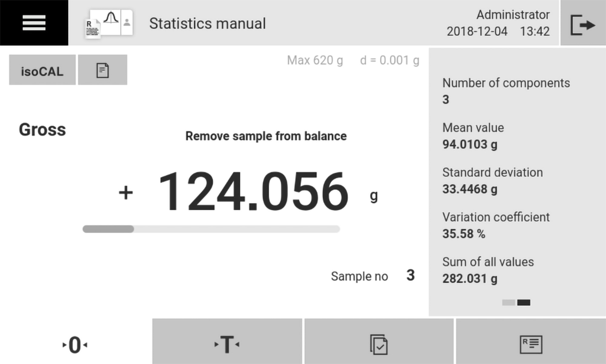This screenshot has width=606, height=364.
Task: Open the navigation hamburger menu
Action: [33, 23]
